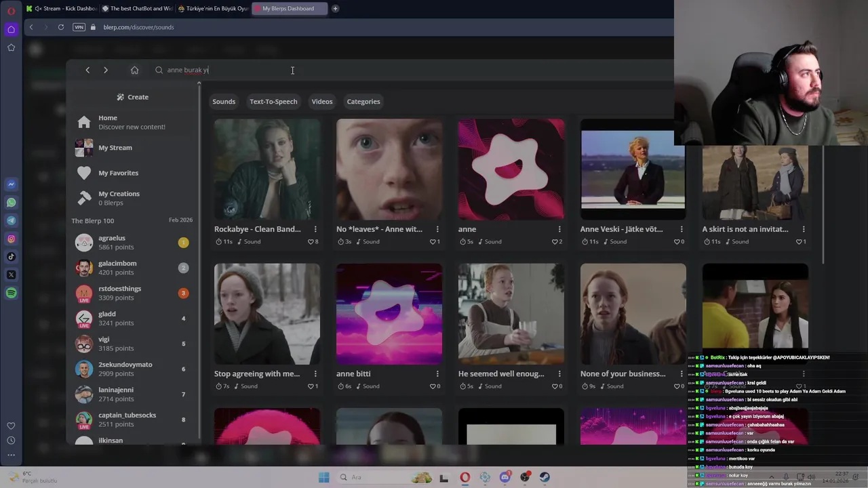This screenshot has width=868, height=488.
Task: Click the Blerp home house icon in the top bar
Action: click(x=134, y=70)
